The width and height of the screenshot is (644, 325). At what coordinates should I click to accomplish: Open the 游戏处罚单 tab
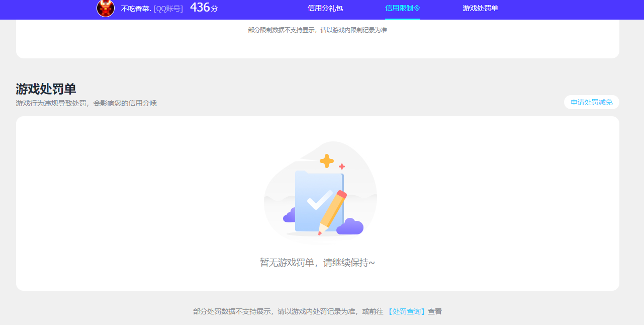[479, 9]
